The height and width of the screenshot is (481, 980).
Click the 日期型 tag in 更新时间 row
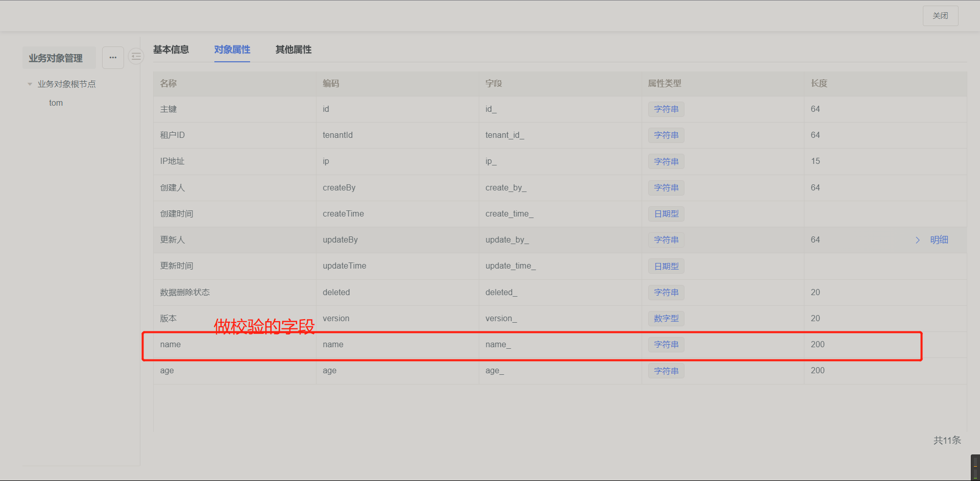(x=666, y=267)
